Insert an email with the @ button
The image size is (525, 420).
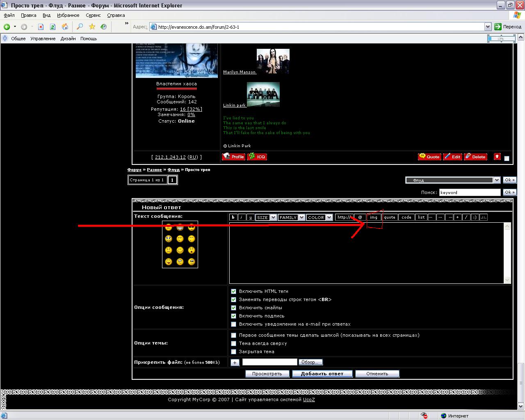[x=360, y=217]
